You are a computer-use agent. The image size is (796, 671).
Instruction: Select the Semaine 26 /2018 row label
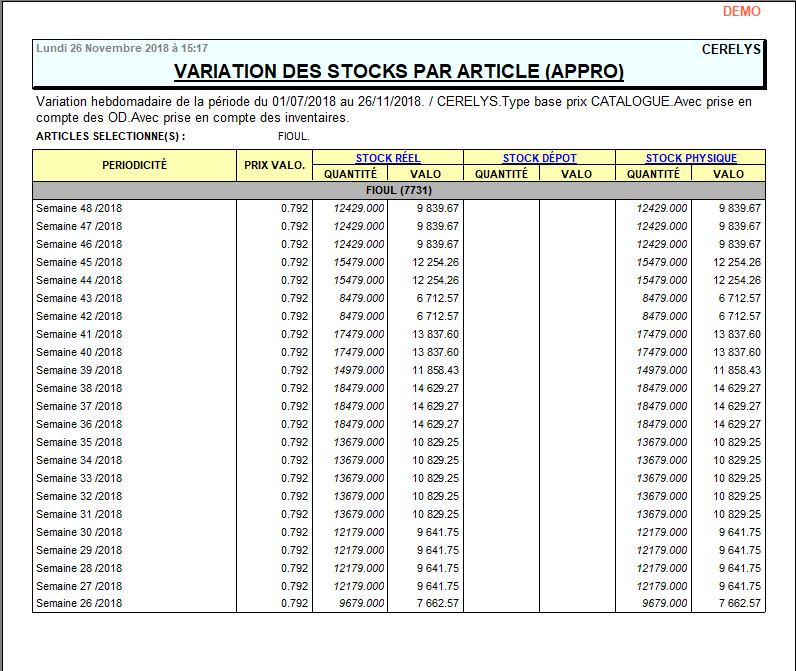tap(79, 604)
